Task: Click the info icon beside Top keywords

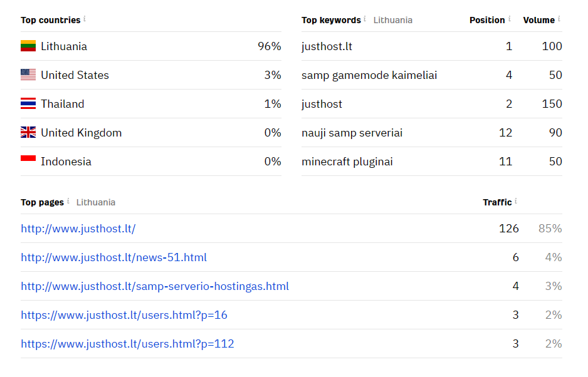Action: [x=365, y=18]
